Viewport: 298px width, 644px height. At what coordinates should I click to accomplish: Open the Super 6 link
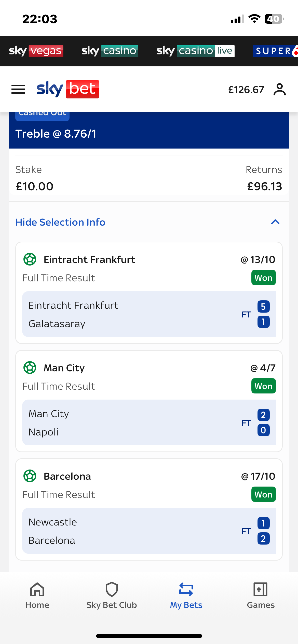pos(275,51)
